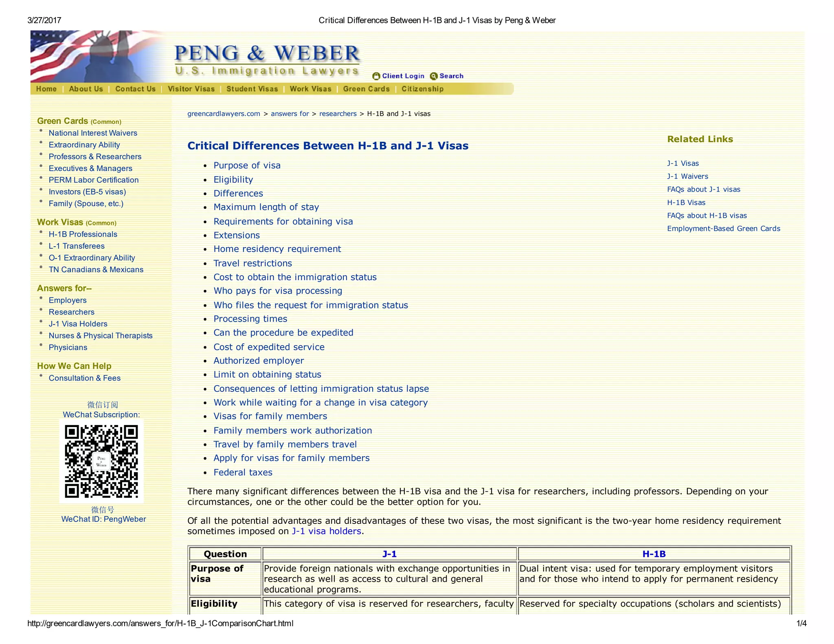Select Student Visas in navigation bar
Image resolution: width=834 pixels, height=644 pixels.
(252, 89)
